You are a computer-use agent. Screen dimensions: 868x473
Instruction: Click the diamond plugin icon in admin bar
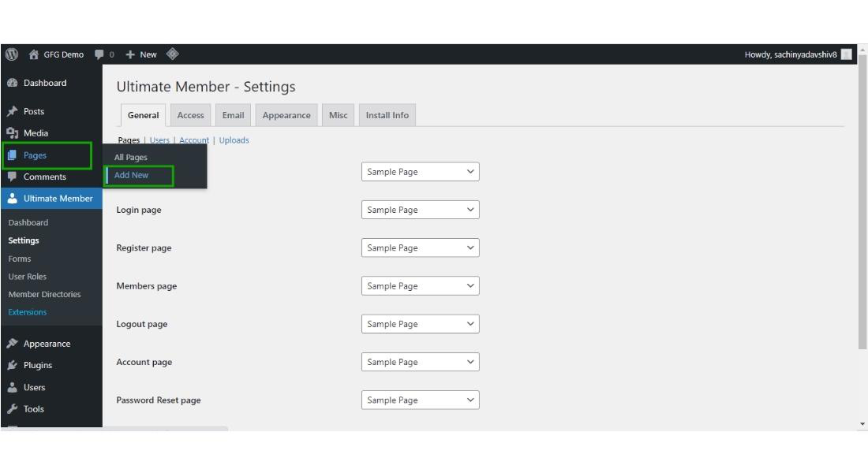click(x=172, y=54)
